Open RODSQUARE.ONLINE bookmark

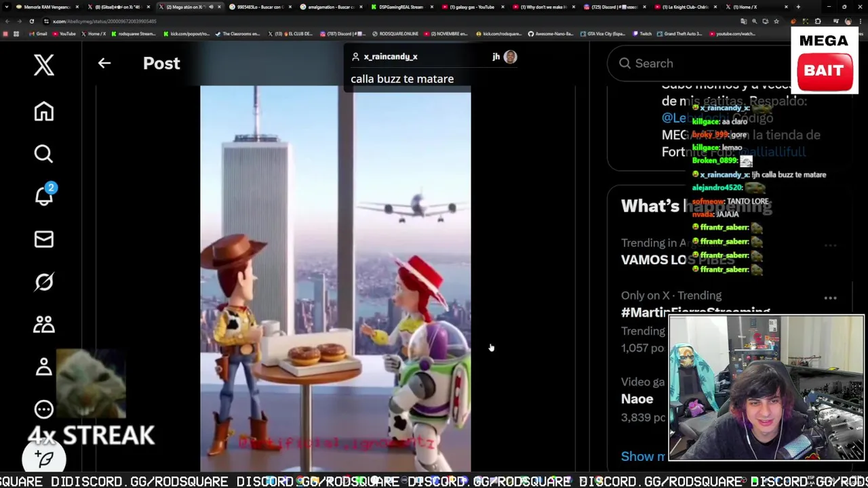pyautogui.click(x=395, y=33)
